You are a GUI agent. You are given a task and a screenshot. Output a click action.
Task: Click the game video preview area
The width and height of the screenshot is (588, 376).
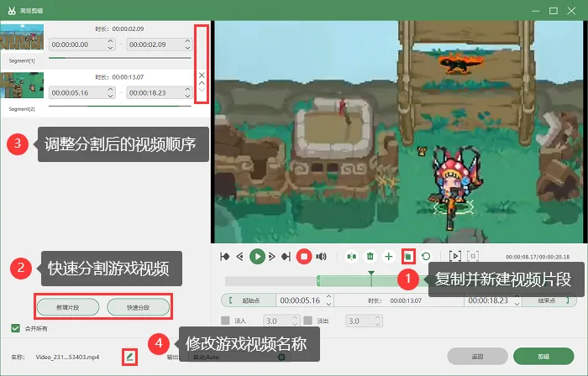(399, 132)
